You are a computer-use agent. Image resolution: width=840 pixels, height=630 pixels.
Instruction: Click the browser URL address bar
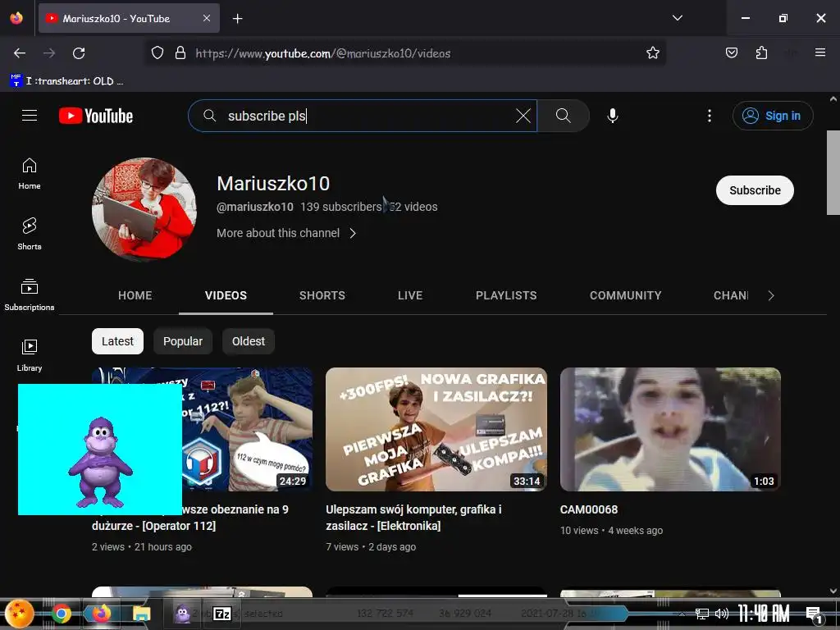point(407,53)
